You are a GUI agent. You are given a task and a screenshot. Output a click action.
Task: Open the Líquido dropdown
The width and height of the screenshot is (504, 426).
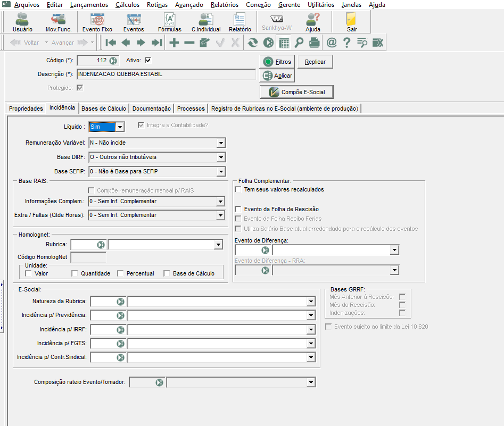coord(120,127)
